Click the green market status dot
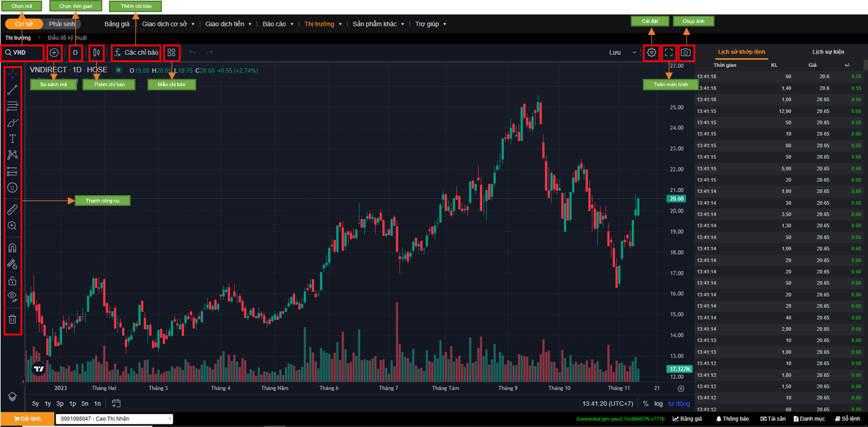The width and height of the screenshot is (868, 427). pyautogui.click(x=119, y=70)
